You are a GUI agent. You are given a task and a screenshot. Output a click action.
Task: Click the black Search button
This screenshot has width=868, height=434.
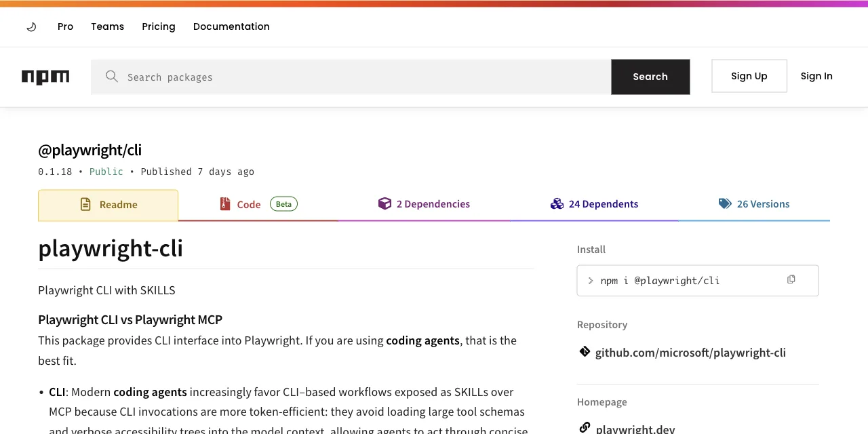coord(650,77)
